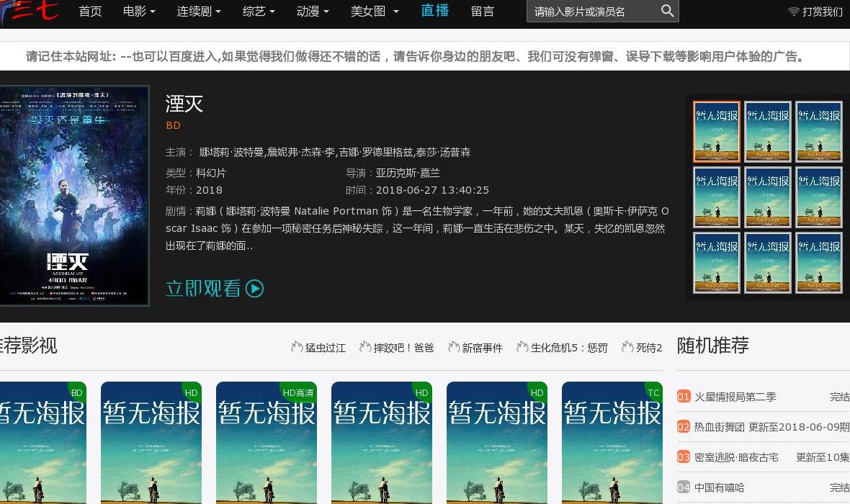The image size is (850, 504).
Task: Click the wifi icon beside 打赏我们
Action: click(x=793, y=12)
